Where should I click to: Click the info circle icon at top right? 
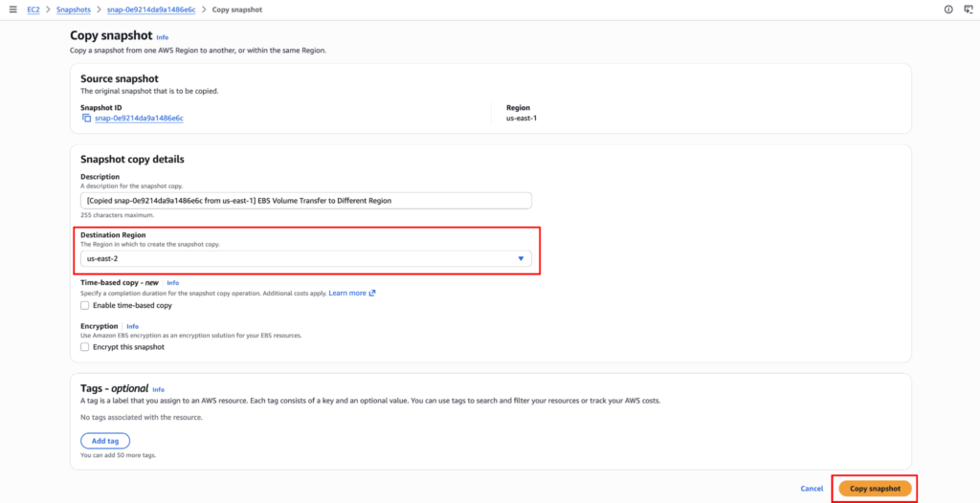coord(948,10)
